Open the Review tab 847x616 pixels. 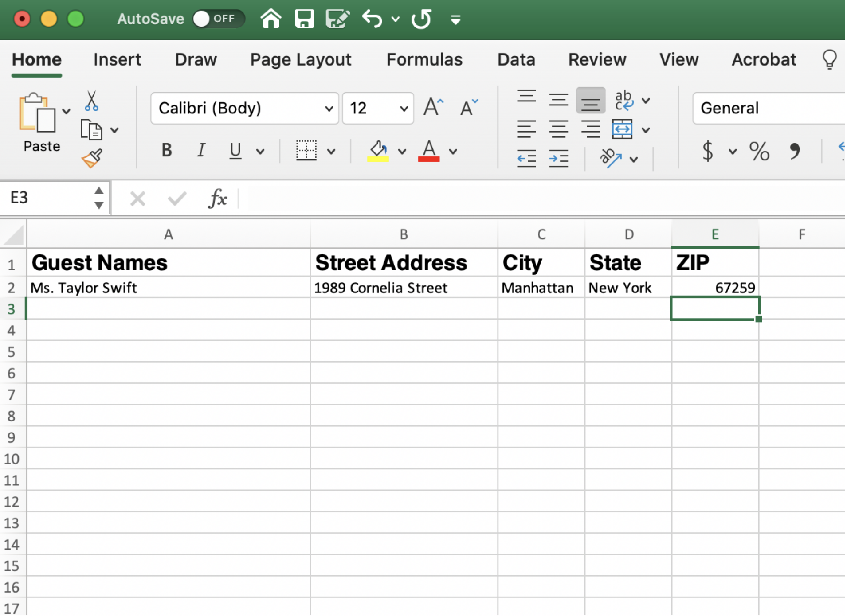[597, 59]
